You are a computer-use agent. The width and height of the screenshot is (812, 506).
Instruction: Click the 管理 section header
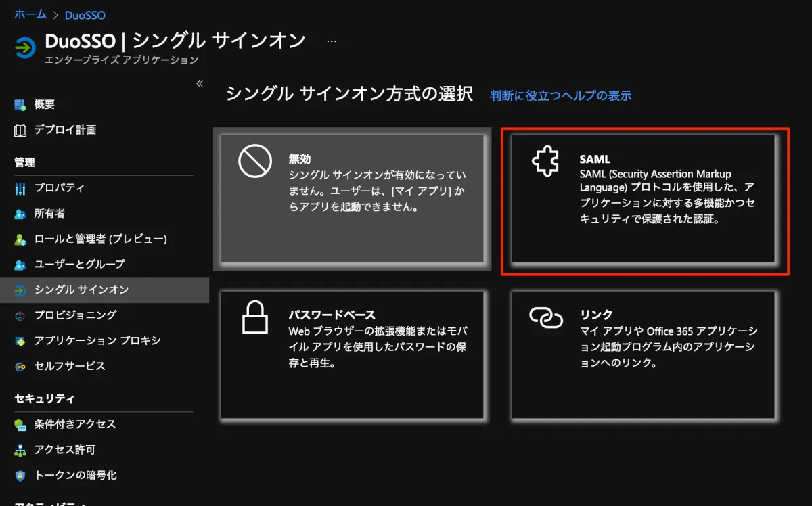pos(24,162)
